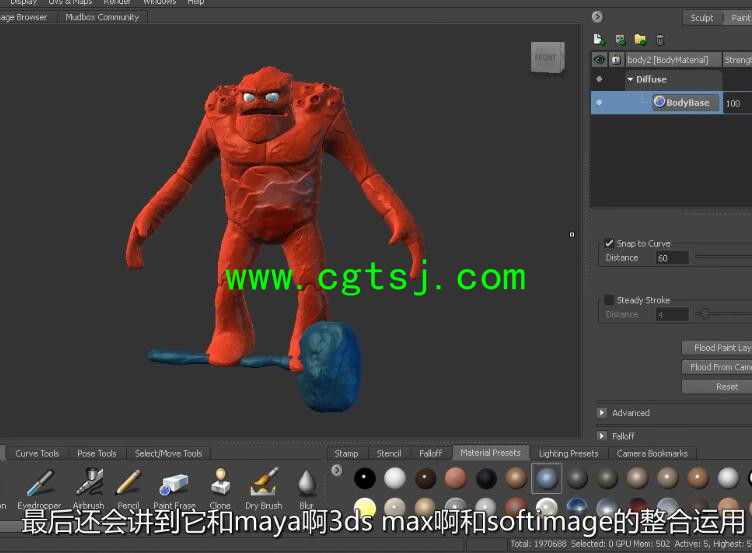Screen dimensions: 752x553
Task: Open the Curve Tools tray tab
Action: pyautogui.click(x=37, y=453)
